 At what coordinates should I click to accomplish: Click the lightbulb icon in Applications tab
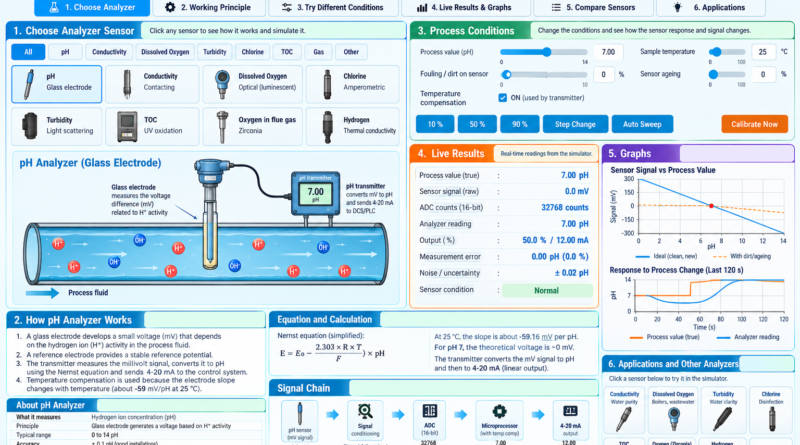point(678,7)
